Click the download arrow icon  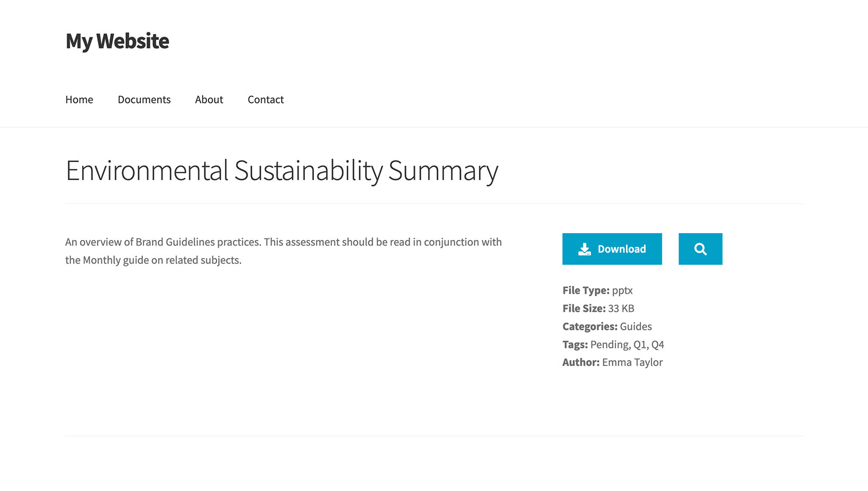(x=584, y=249)
